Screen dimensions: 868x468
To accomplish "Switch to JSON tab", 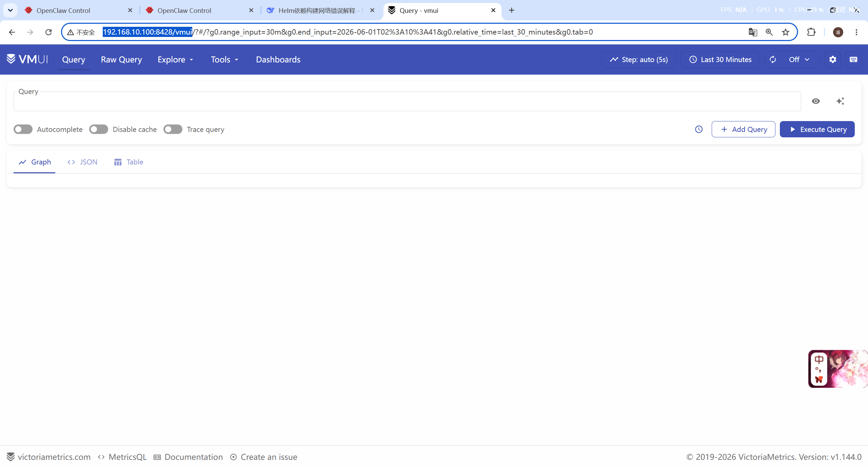I will click(x=82, y=162).
